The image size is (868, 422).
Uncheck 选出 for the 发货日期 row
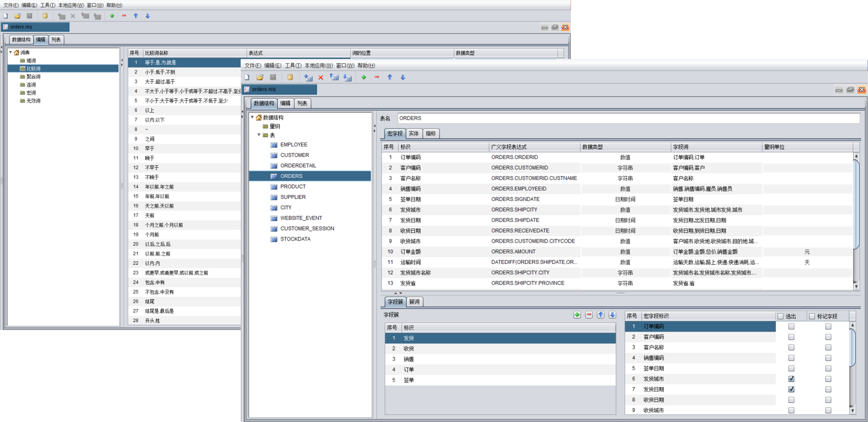[791, 389]
